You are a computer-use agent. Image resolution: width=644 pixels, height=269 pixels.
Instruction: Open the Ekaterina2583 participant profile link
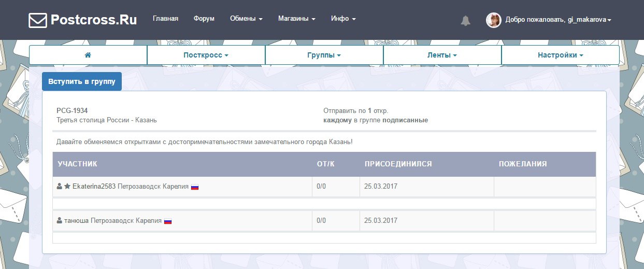pyautogui.click(x=94, y=186)
